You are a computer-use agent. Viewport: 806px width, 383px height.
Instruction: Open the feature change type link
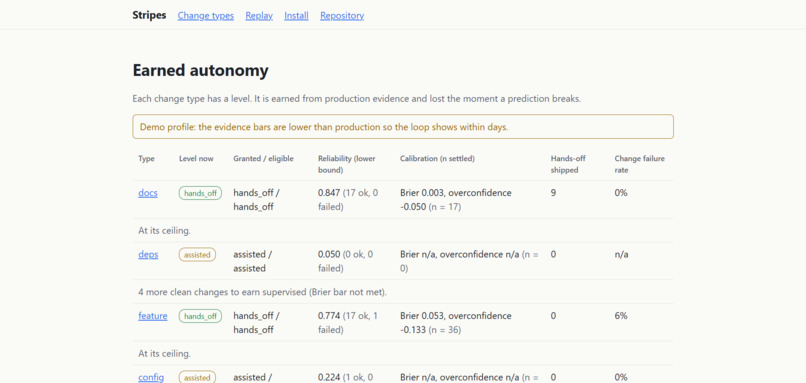pos(153,316)
